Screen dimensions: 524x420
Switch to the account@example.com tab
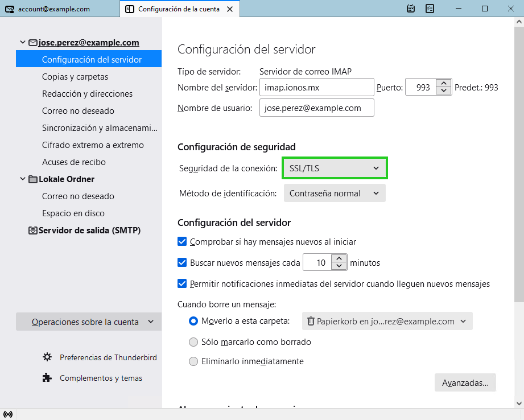tap(60, 9)
